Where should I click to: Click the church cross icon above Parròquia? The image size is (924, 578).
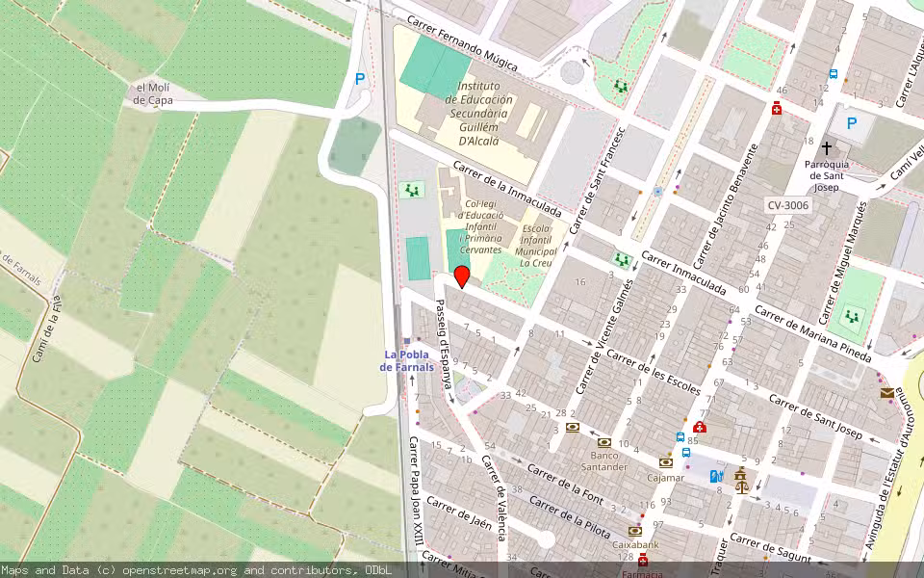(x=826, y=147)
